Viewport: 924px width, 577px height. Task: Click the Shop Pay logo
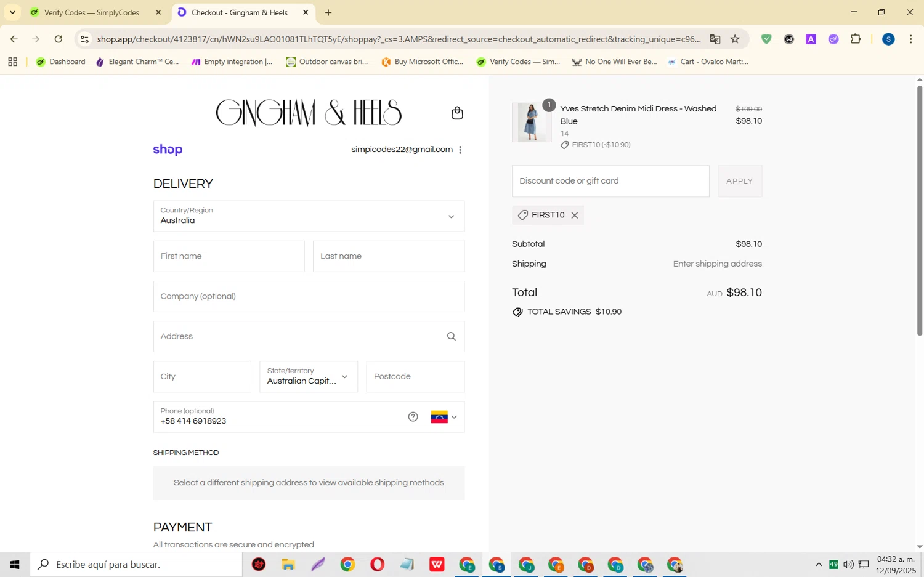click(x=168, y=150)
